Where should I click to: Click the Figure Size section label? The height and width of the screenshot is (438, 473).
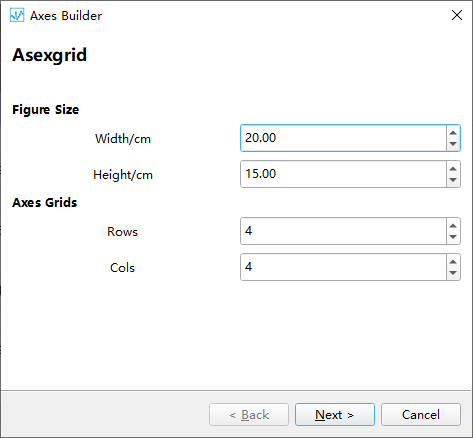pyautogui.click(x=46, y=110)
